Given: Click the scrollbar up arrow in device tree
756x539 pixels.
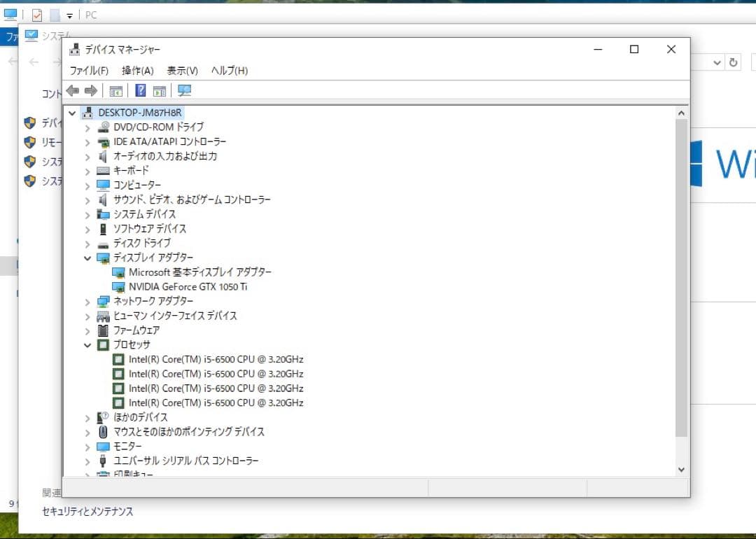Looking at the screenshot, I should tap(681, 113).
